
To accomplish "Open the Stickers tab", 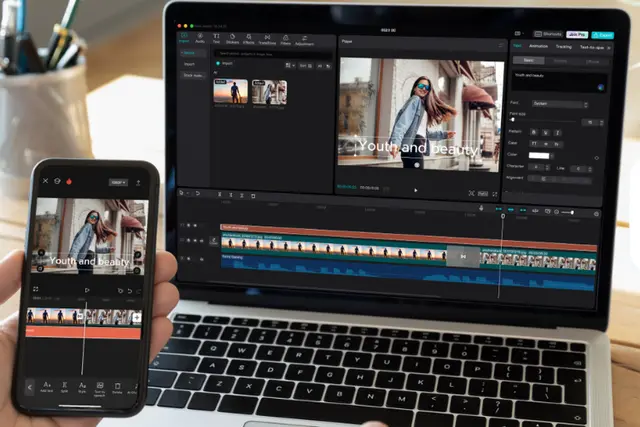I will 232,39.
